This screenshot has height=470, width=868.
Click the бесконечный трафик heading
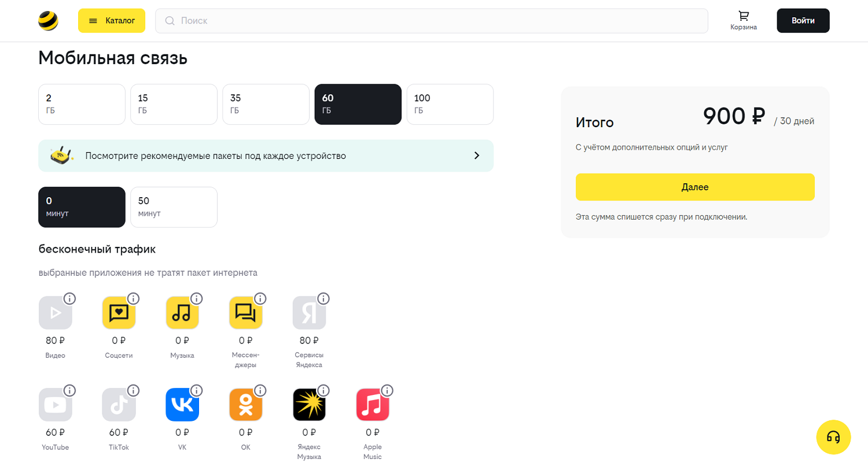[x=97, y=249]
